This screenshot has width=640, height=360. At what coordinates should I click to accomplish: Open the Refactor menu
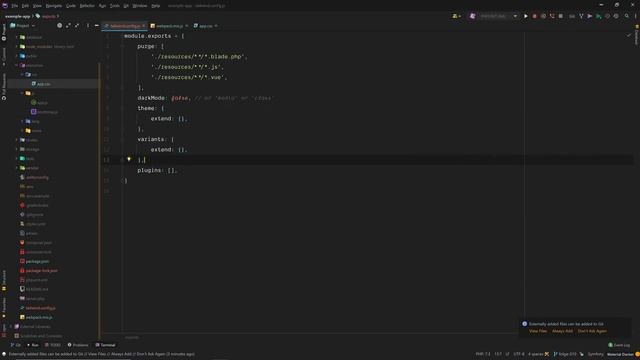point(87,6)
